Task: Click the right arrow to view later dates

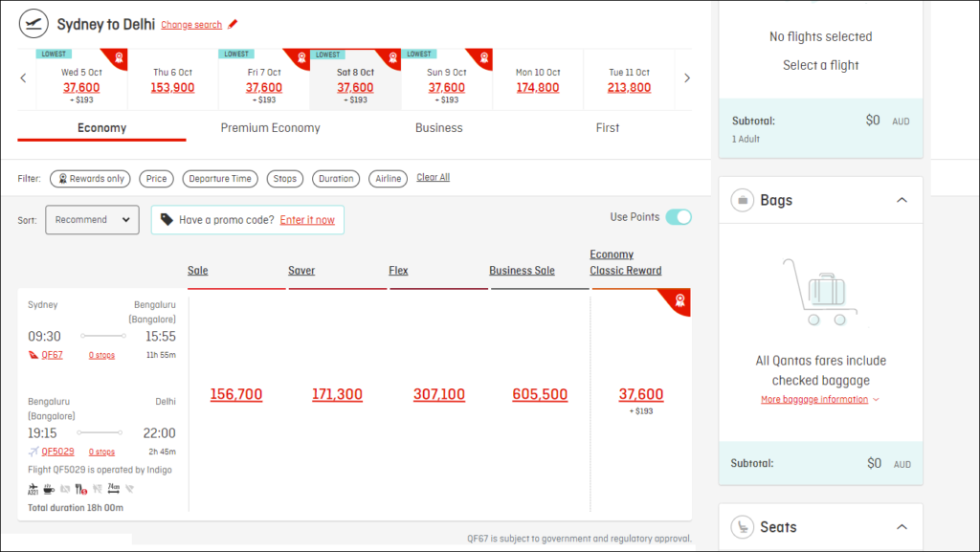Action: pyautogui.click(x=686, y=77)
